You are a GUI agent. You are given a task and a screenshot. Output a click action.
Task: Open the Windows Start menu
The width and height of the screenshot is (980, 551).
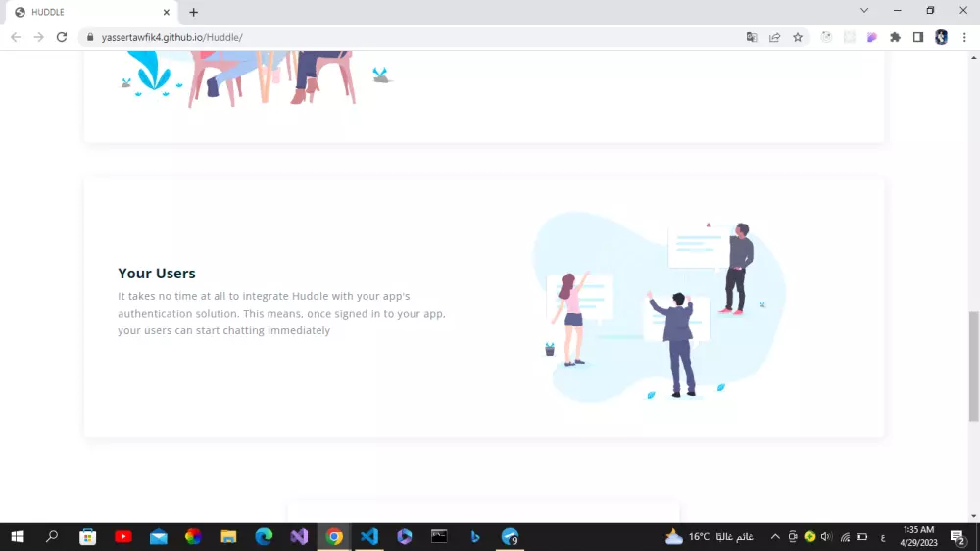coord(17,536)
